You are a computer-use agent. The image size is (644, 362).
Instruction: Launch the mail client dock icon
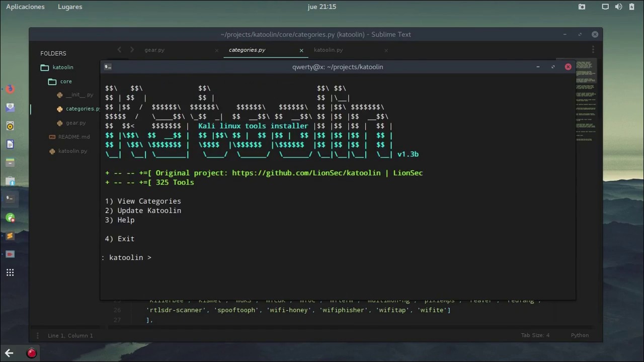(10, 108)
